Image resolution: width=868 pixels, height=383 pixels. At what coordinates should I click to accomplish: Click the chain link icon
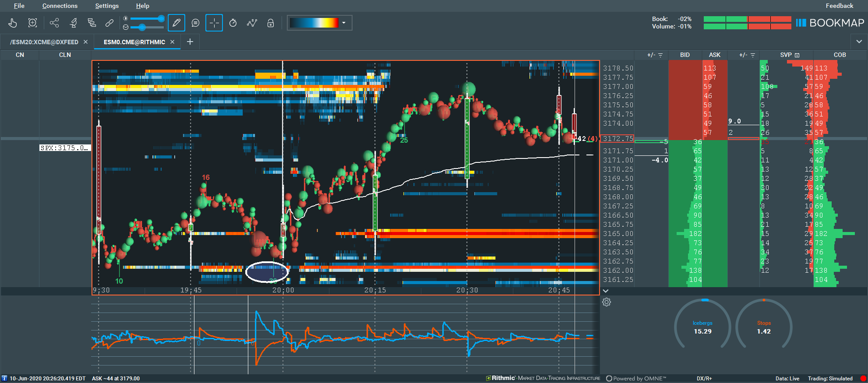coord(109,23)
